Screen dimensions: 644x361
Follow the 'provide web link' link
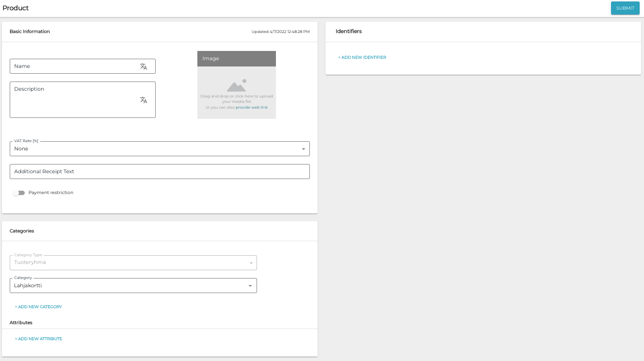251,108
